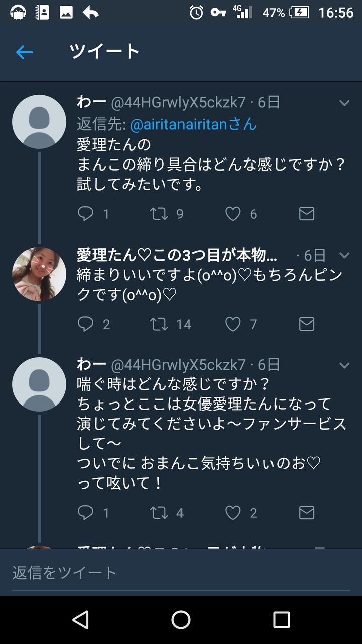Screen dimensions: 362x644
Task: Toggle the heart showing 7 likes
Action: pos(233,324)
